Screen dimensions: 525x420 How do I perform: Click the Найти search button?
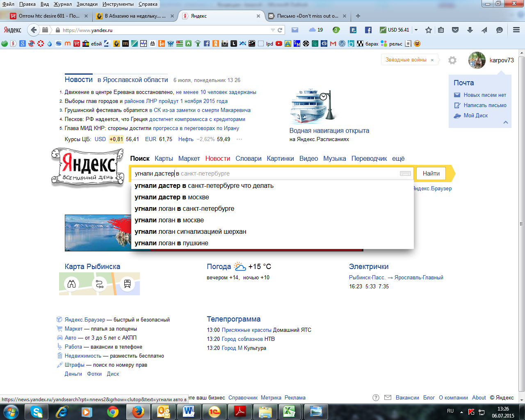[431, 173]
